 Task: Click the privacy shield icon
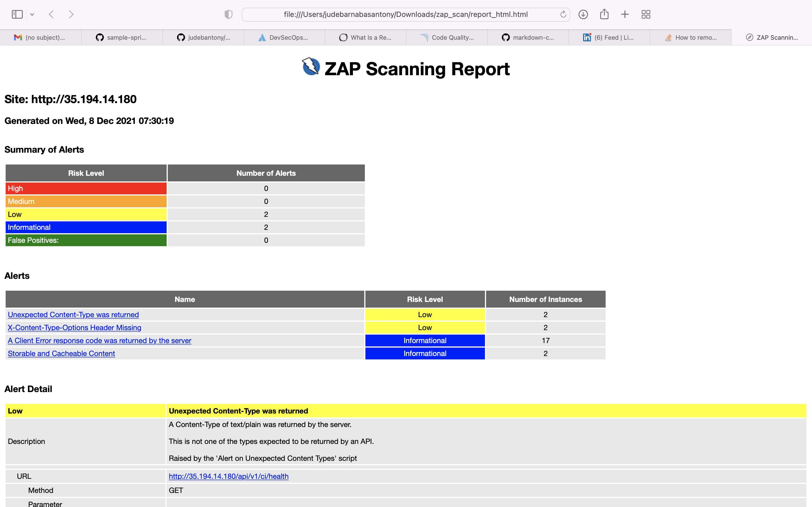pos(228,14)
